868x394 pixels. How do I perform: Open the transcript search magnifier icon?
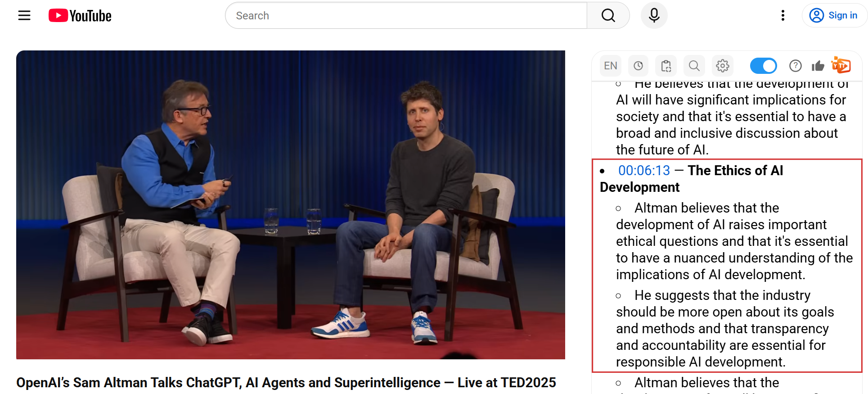click(x=694, y=66)
